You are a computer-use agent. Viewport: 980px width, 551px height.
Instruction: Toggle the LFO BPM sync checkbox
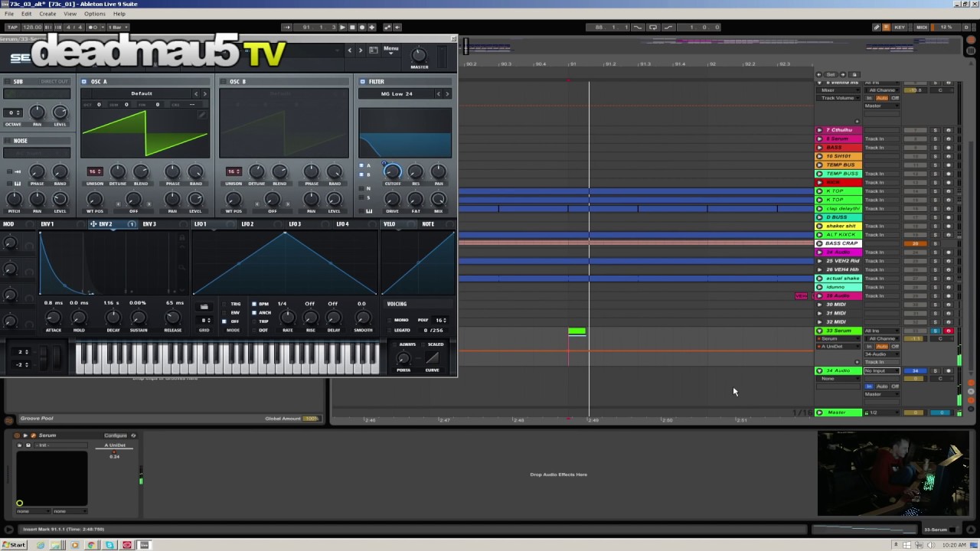coord(254,304)
